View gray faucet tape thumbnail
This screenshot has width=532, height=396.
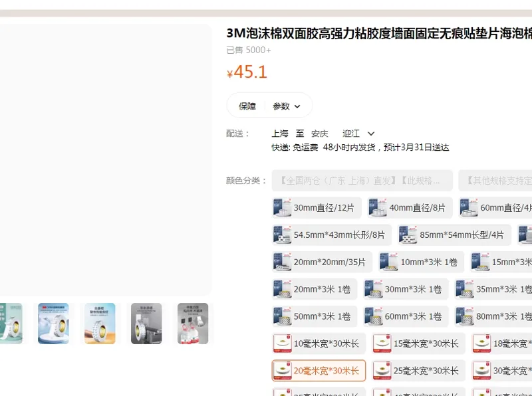tap(146, 324)
